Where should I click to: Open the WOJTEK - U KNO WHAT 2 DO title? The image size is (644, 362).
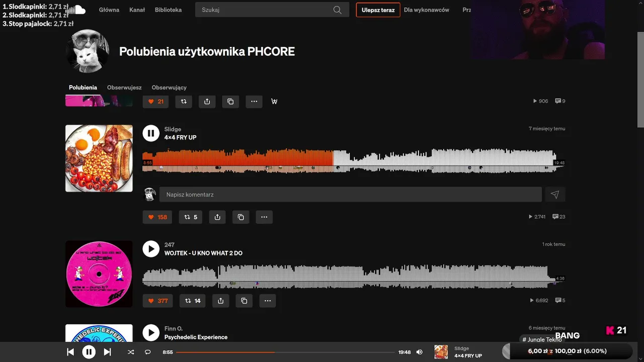(x=203, y=253)
